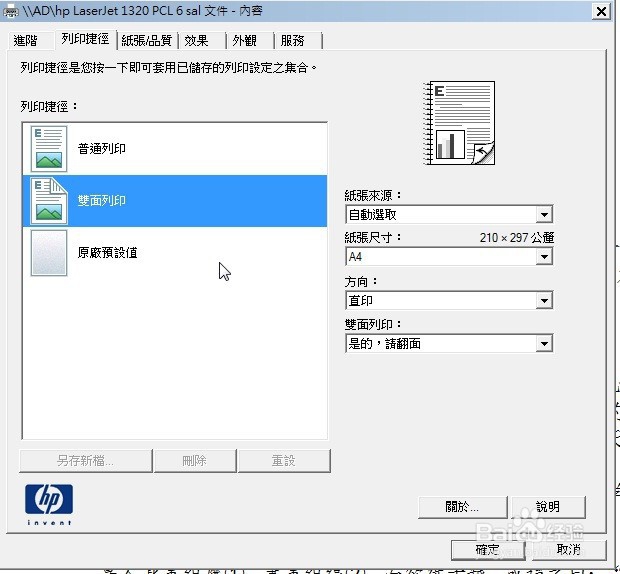Click the HP invent logo

(49, 504)
